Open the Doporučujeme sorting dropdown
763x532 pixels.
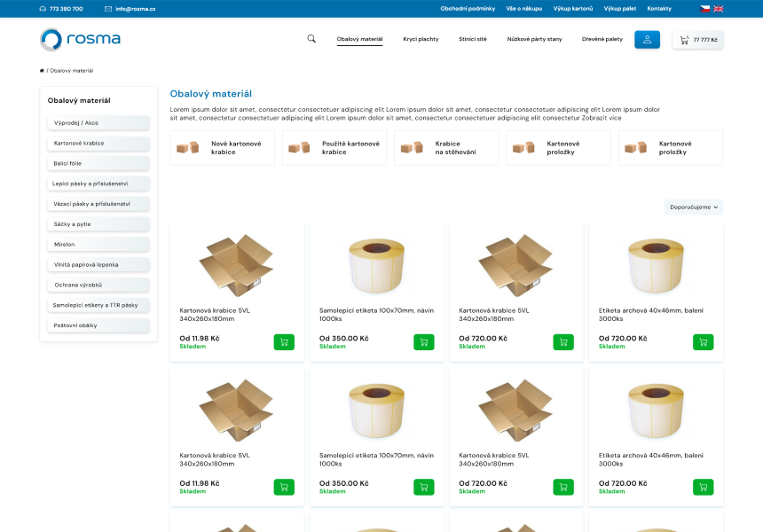(694, 207)
